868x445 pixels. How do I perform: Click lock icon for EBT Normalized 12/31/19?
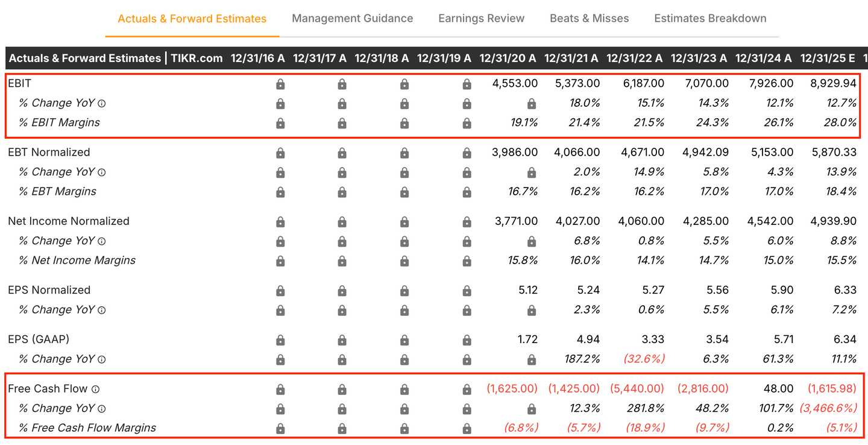tap(467, 153)
